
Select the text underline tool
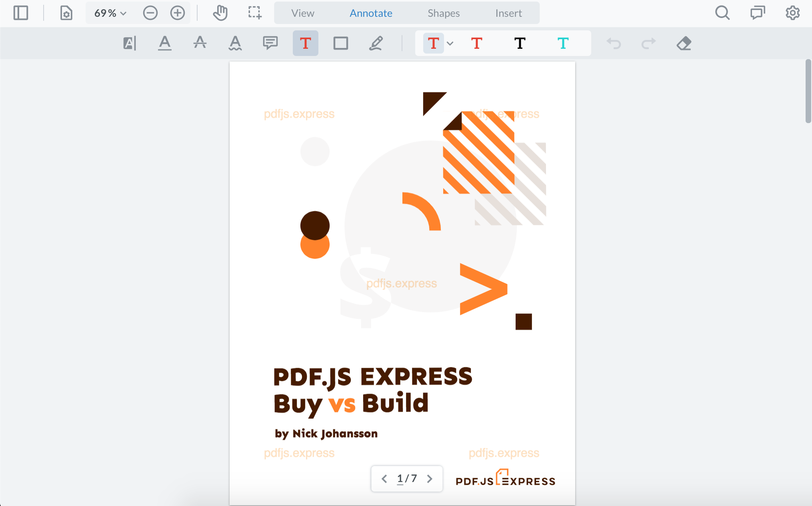(x=165, y=43)
